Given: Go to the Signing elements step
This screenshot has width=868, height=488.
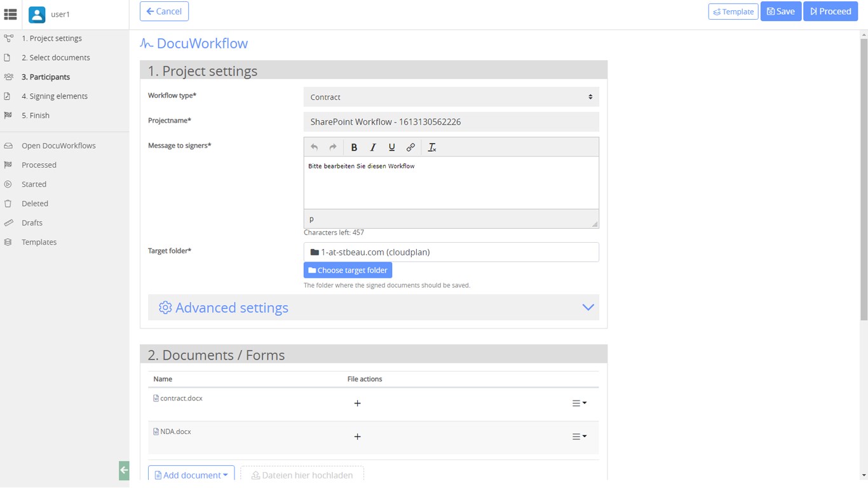Looking at the screenshot, I should click(x=55, y=96).
